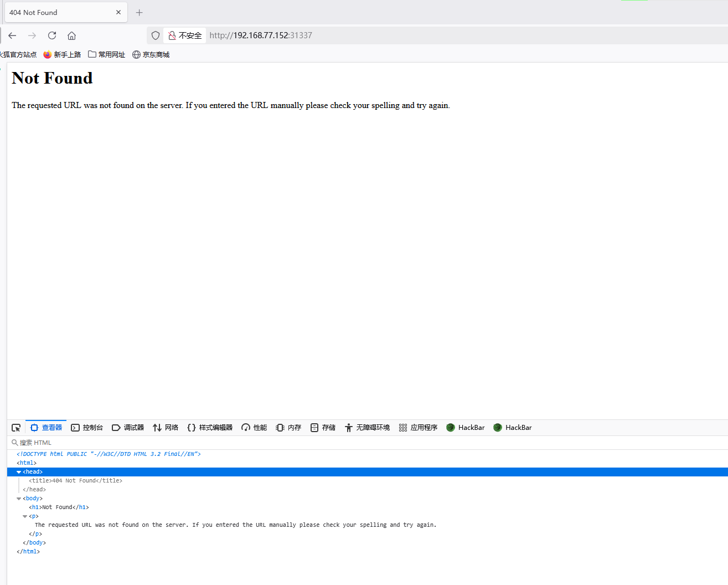Viewport: 728px width, 585px height.
Task: Select the 样式编辑器 style editor tab
Action: tap(210, 428)
